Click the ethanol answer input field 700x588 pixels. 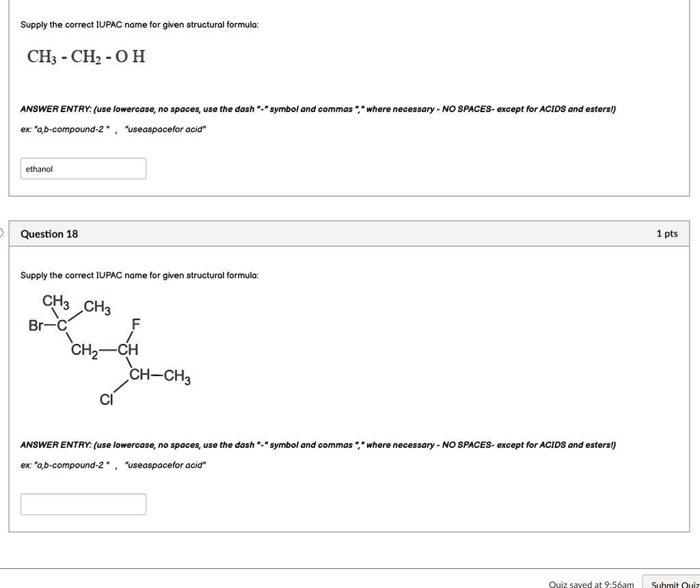pos(83,168)
